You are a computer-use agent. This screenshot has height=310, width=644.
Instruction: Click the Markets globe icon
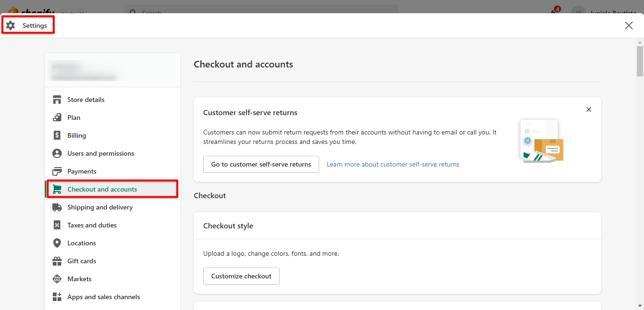pyautogui.click(x=57, y=279)
